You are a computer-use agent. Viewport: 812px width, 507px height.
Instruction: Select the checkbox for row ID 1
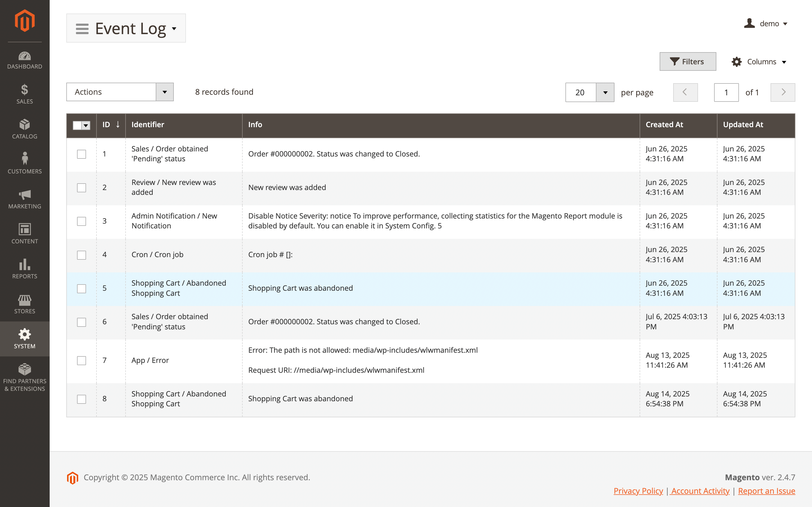82,154
